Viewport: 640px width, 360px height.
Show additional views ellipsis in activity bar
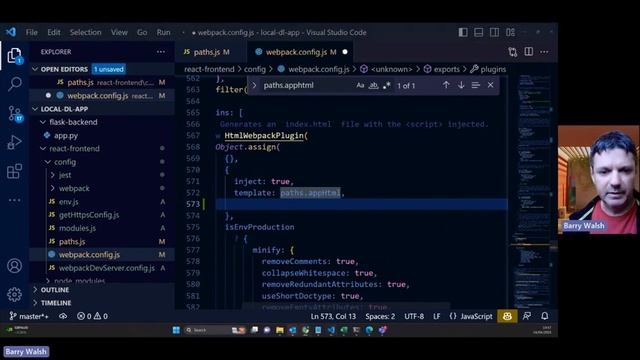pos(14,200)
